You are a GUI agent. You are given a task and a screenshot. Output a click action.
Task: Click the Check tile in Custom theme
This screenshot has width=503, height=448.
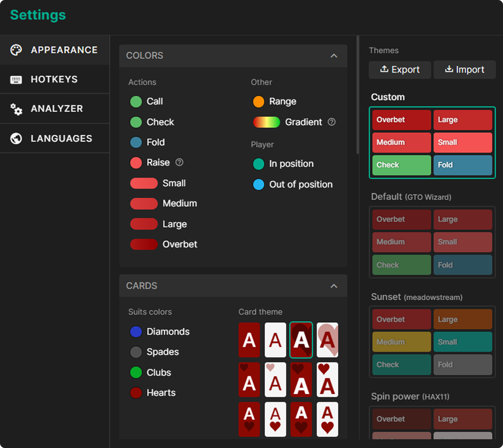point(402,165)
